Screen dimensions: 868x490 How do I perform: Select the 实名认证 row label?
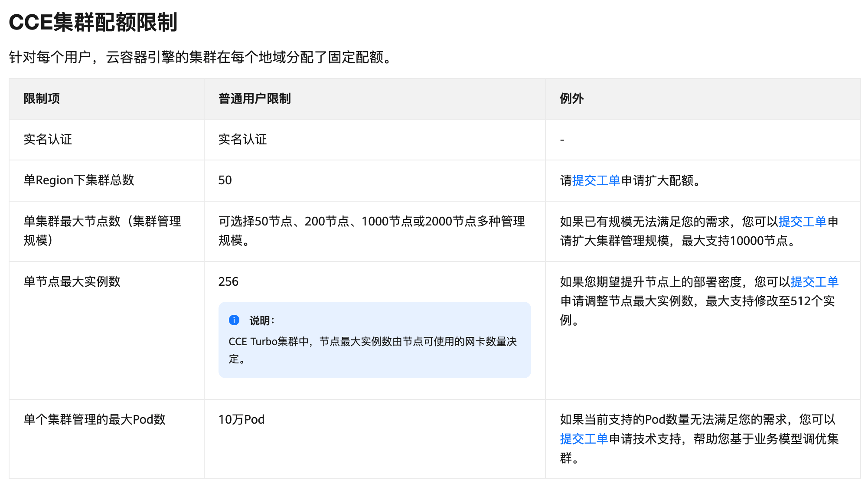point(48,140)
